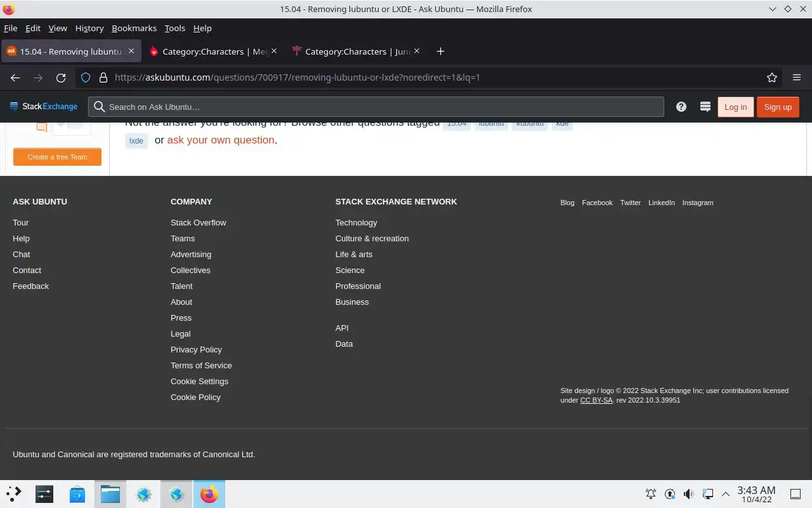Open the Feedback footer link

30,286
